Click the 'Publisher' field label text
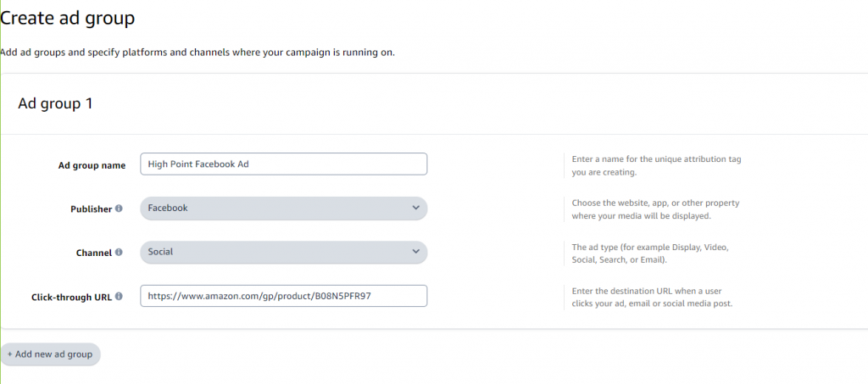Image resolution: width=868 pixels, height=384 pixels. [91, 209]
